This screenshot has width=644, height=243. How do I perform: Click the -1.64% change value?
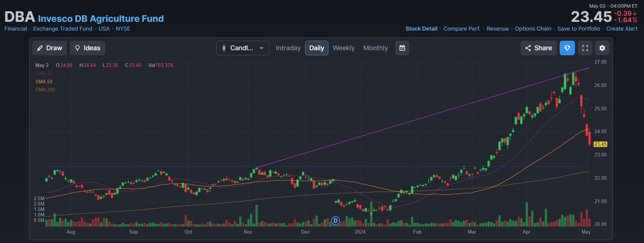click(625, 20)
